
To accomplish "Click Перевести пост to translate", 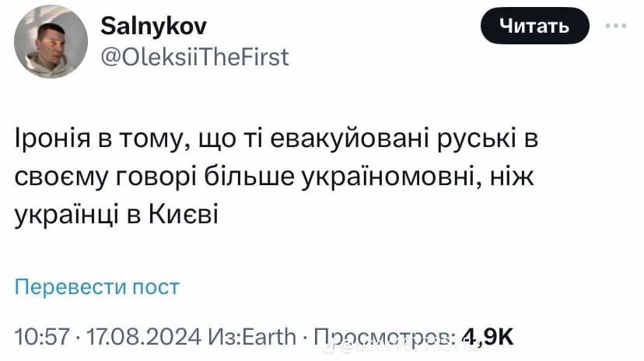I will click(97, 286).
